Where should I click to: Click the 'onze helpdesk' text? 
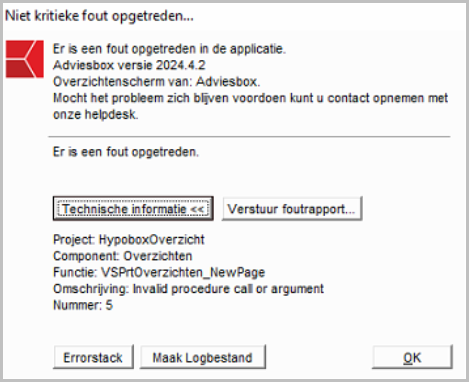click(x=95, y=114)
